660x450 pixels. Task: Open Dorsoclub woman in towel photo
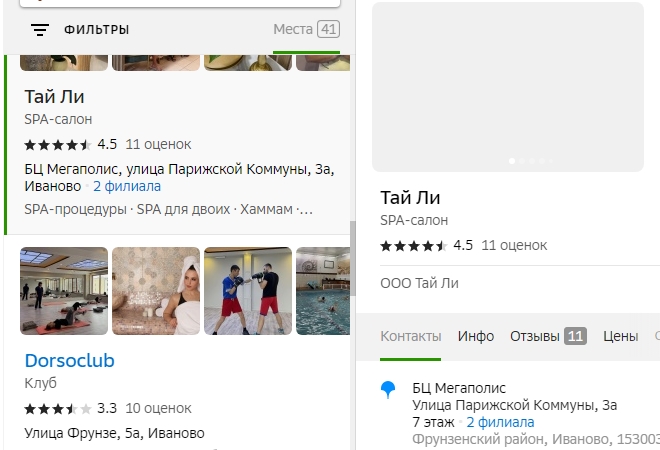[156, 291]
